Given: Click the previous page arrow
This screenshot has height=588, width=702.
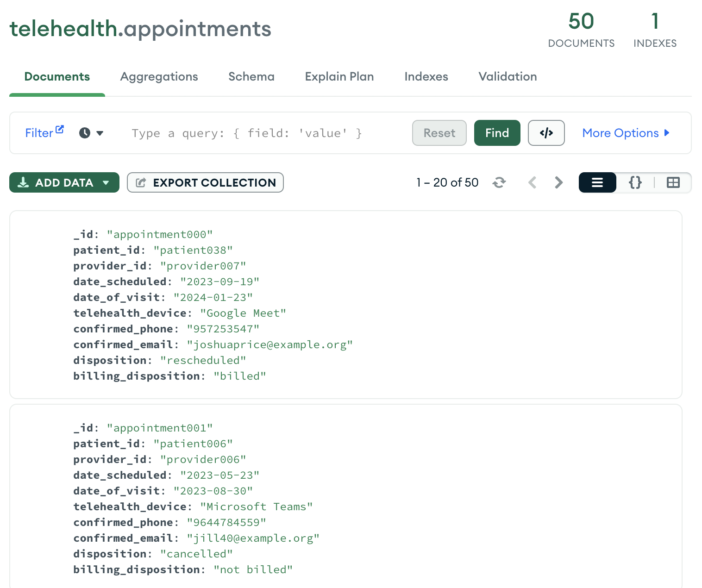Looking at the screenshot, I should tap(532, 182).
